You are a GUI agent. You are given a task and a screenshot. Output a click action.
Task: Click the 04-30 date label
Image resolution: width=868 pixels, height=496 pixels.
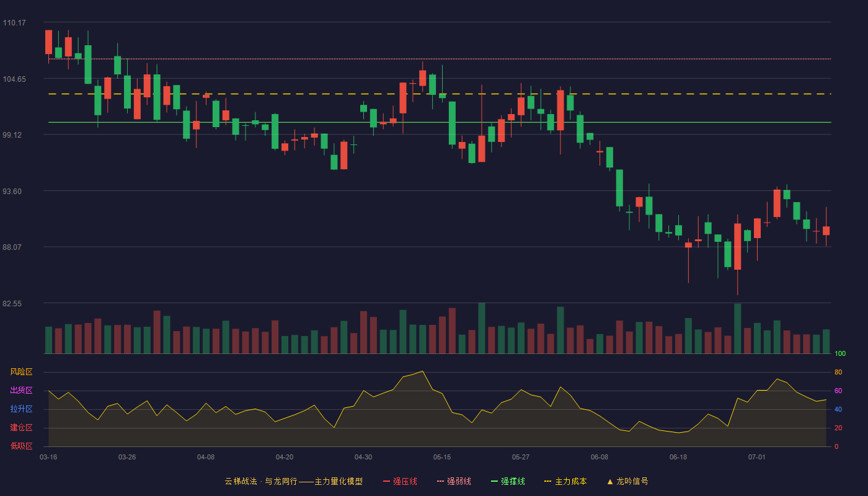[363, 457]
